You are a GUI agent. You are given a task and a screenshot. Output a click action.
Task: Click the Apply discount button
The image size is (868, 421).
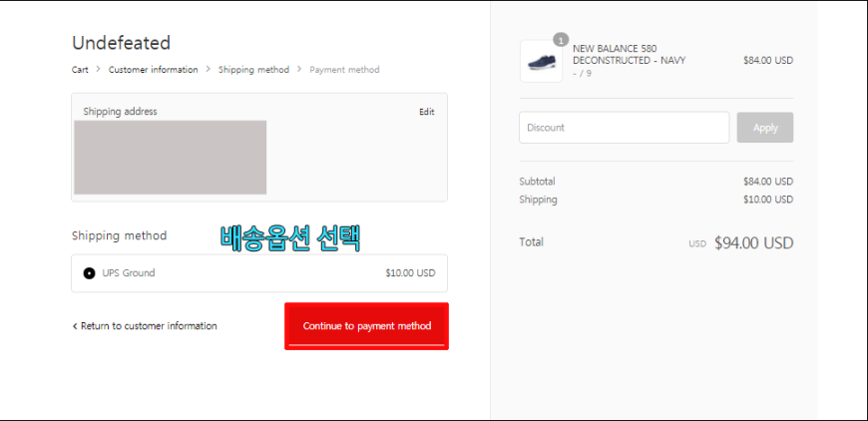(x=764, y=128)
